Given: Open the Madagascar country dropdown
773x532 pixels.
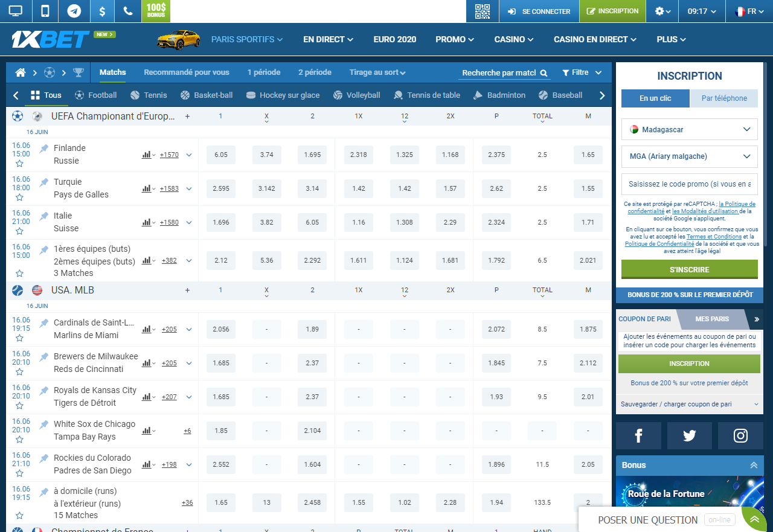Looking at the screenshot, I should 689,129.
